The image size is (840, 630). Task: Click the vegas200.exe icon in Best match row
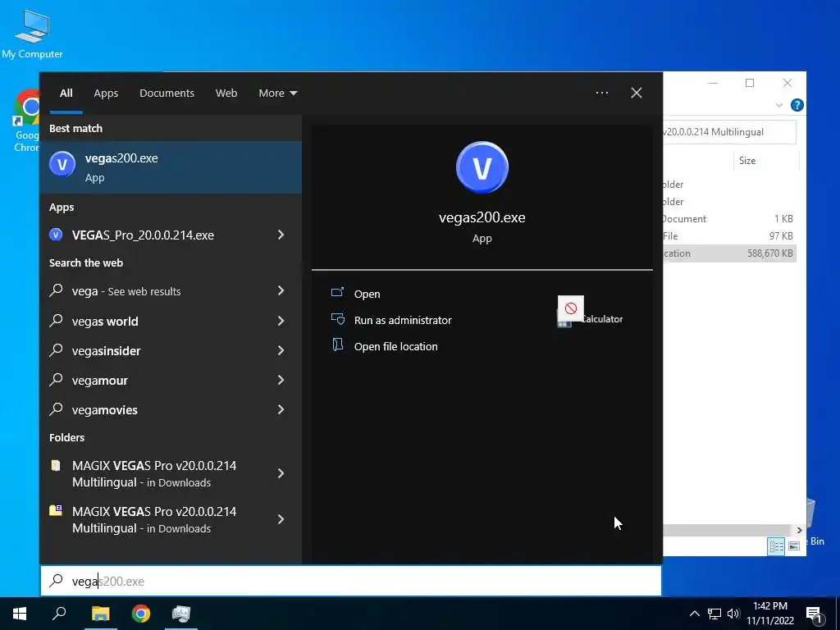[62, 164]
